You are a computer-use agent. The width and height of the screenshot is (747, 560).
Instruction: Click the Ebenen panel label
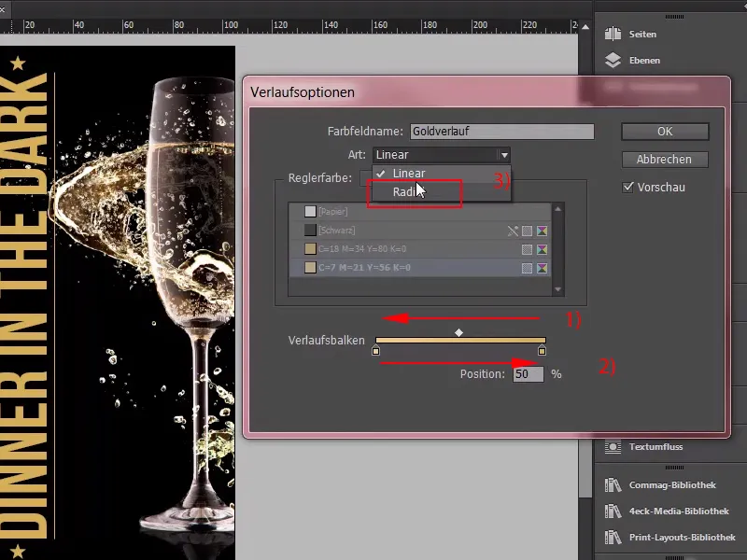click(644, 61)
